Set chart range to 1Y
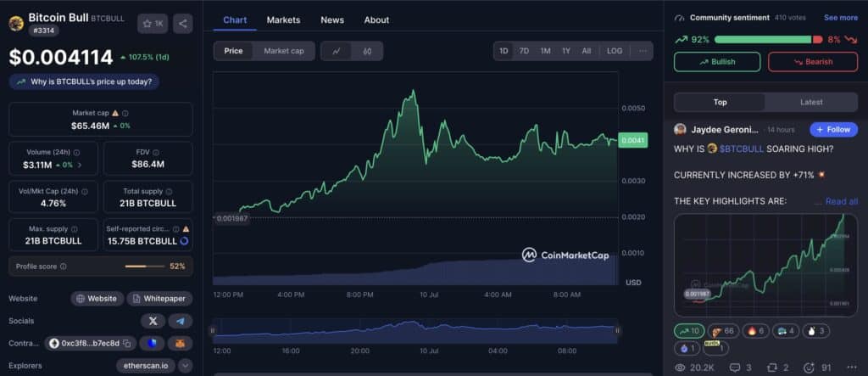This screenshot has width=868, height=376. (565, 51)
